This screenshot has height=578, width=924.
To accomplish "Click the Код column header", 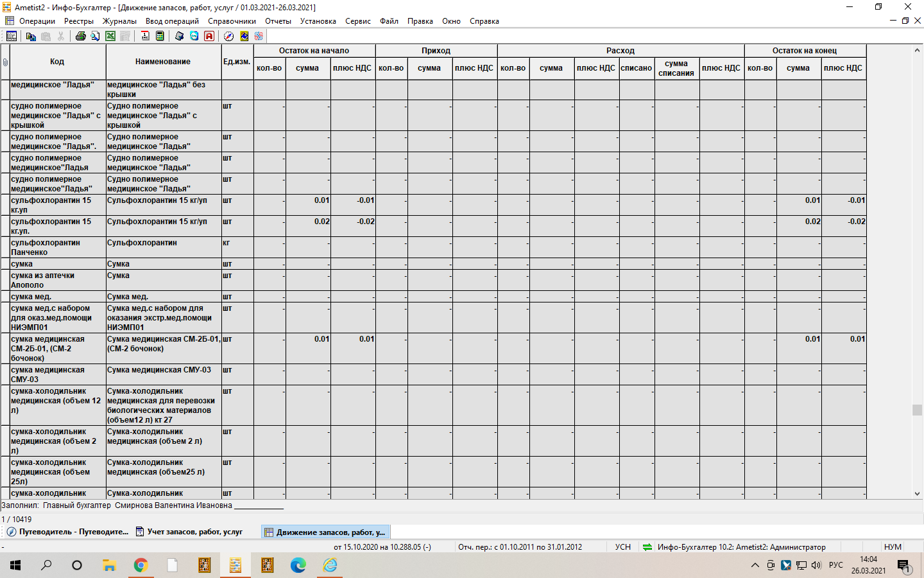I will (x=57, y=62).
